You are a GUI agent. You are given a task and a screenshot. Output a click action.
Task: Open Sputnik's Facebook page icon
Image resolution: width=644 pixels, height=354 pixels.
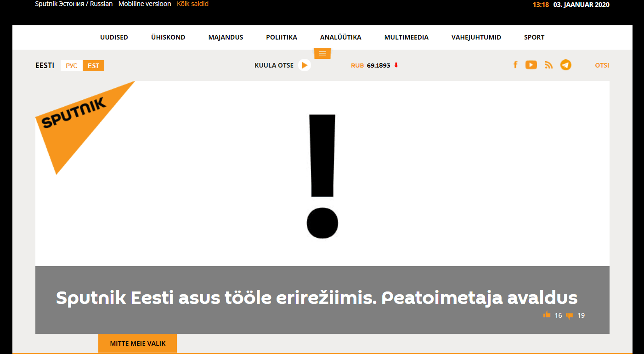pos(515,65)
